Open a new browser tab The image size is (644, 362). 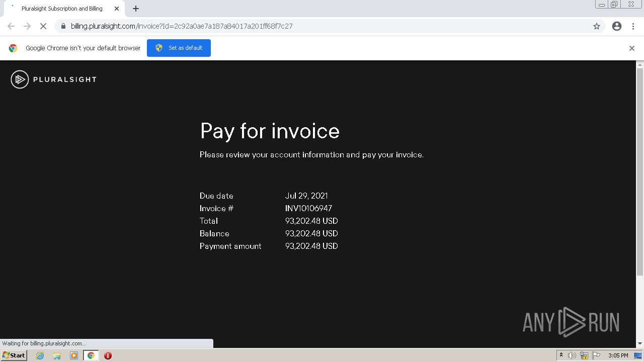click(136, 9)
